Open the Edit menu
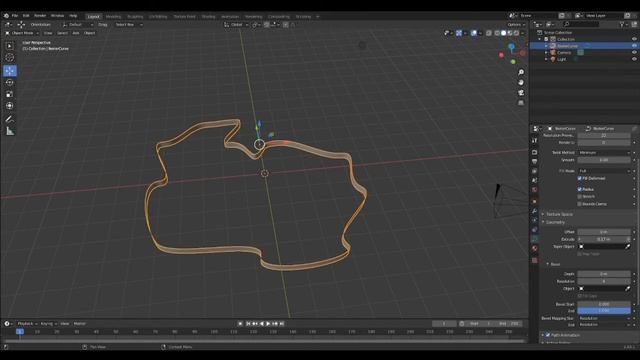This screenshot has width=640, height=360. point(26,16)
